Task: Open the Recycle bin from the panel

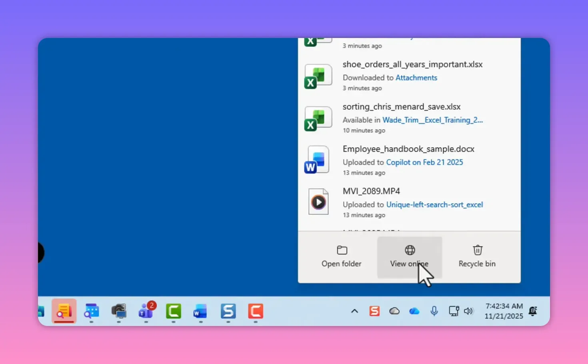Action: (477, 256)
